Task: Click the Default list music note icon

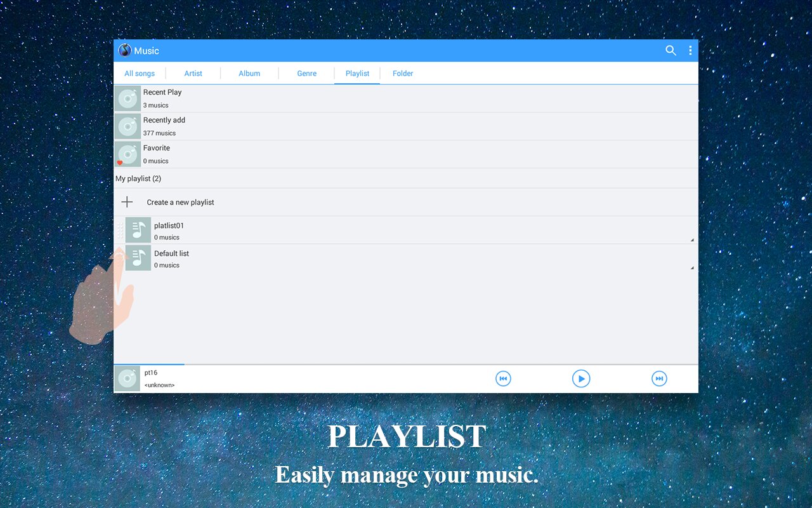Action: coord(138,258)
